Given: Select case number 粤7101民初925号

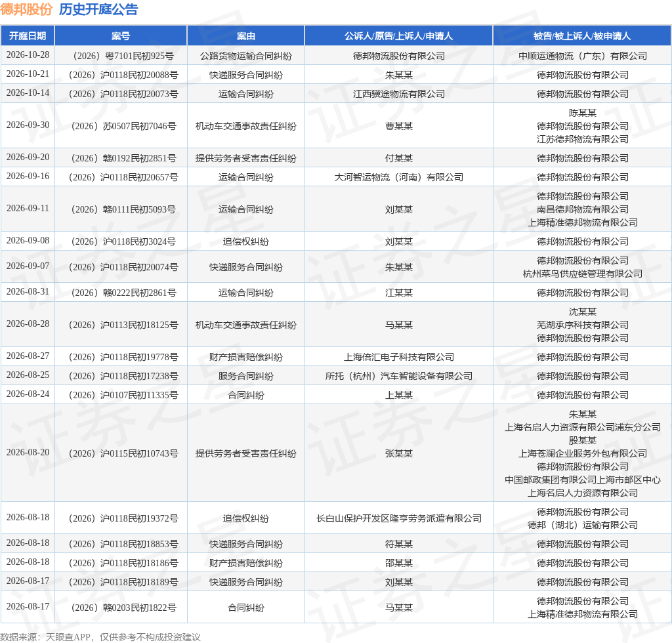Looking at the screenshot, I should coord(123,56).
